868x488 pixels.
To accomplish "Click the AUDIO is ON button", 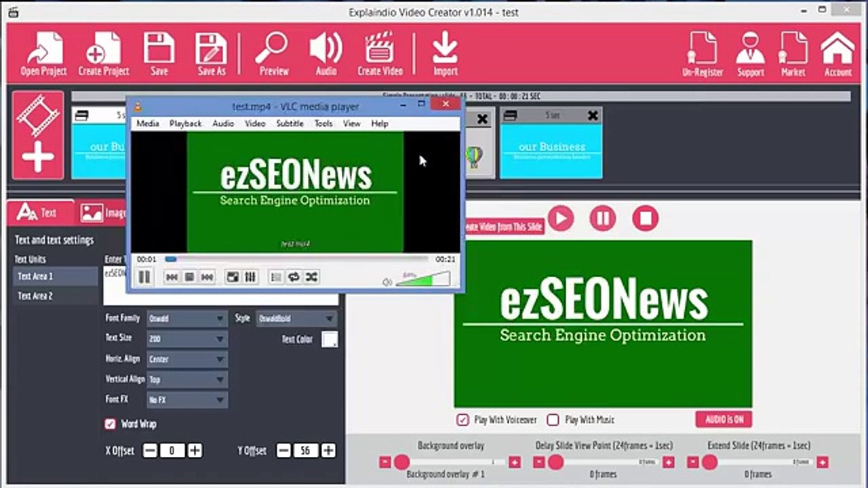I will [724, 420].
